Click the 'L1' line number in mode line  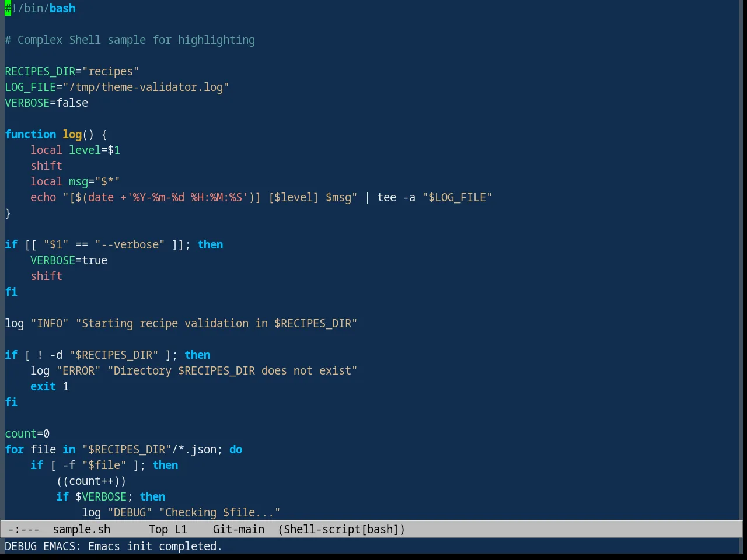click(x=181, y=530)
